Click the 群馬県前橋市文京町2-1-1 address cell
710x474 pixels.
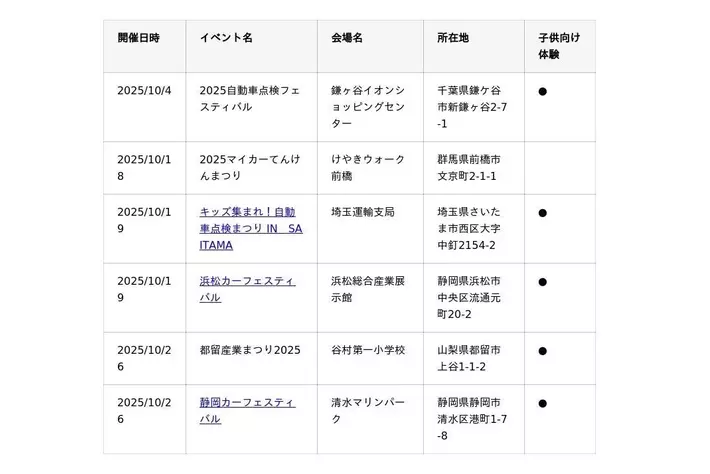coord(469,167)
